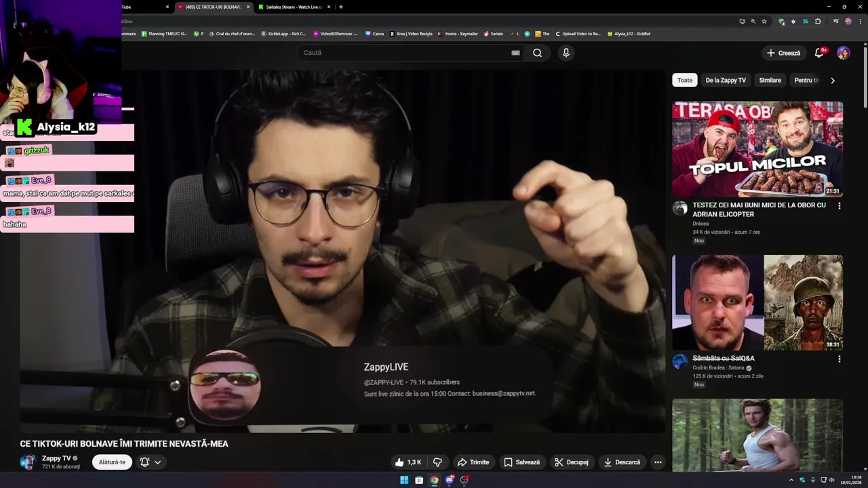Open YouTube notifications bell
This screenshot has height=488, width=868.
pos(819,53)
